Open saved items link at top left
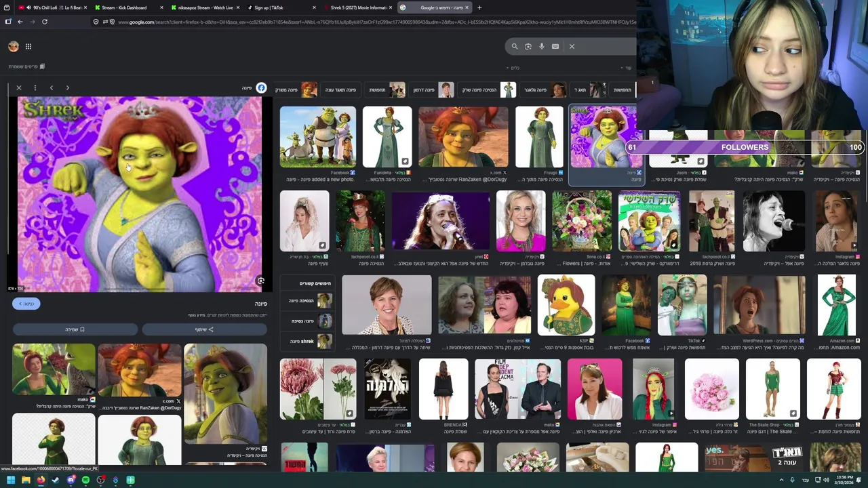Image resolution: width=868 pixels, height=488 pixels. point(26,66)
